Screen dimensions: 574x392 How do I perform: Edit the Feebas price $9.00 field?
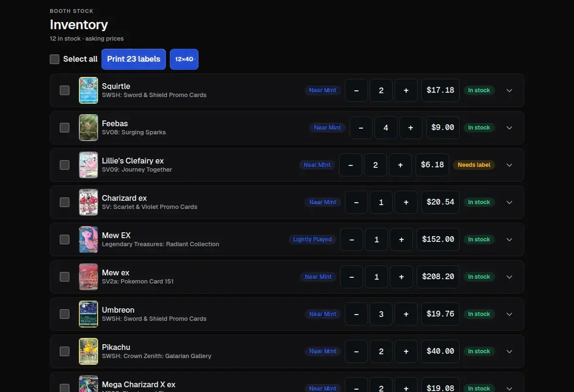click(443, 128)
